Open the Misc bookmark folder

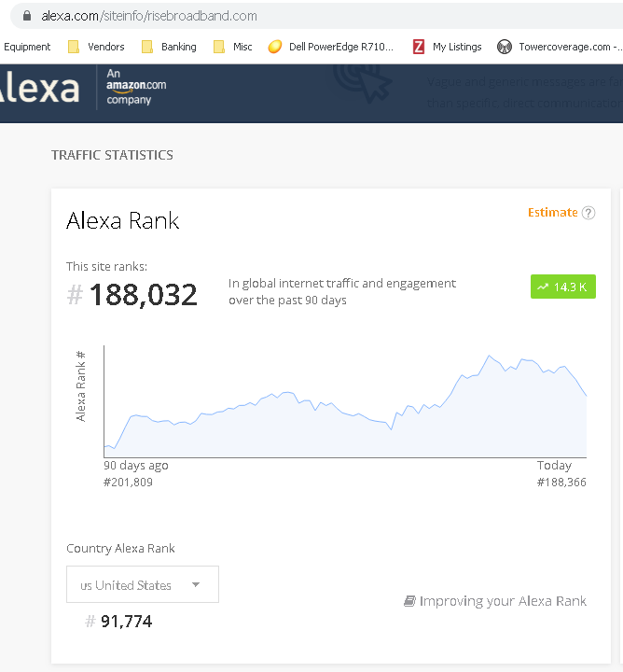point(233,47)
